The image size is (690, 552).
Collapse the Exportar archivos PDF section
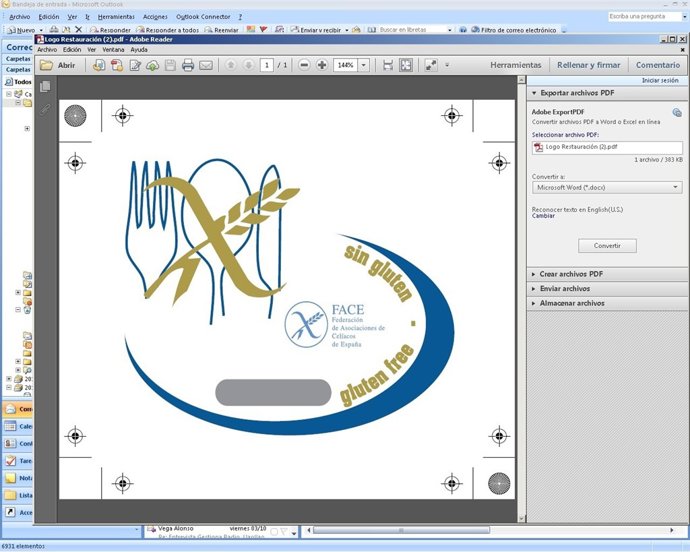coord(577,92)
